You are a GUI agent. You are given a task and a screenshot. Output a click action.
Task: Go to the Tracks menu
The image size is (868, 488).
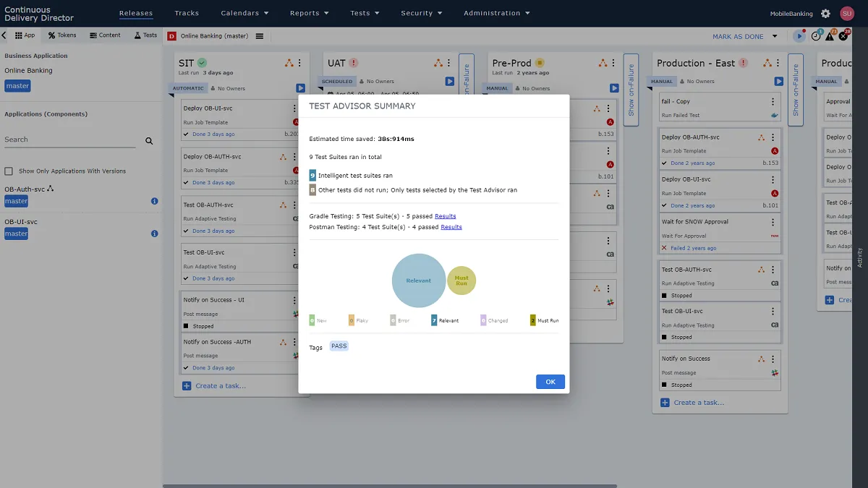[x=187, y=13]
